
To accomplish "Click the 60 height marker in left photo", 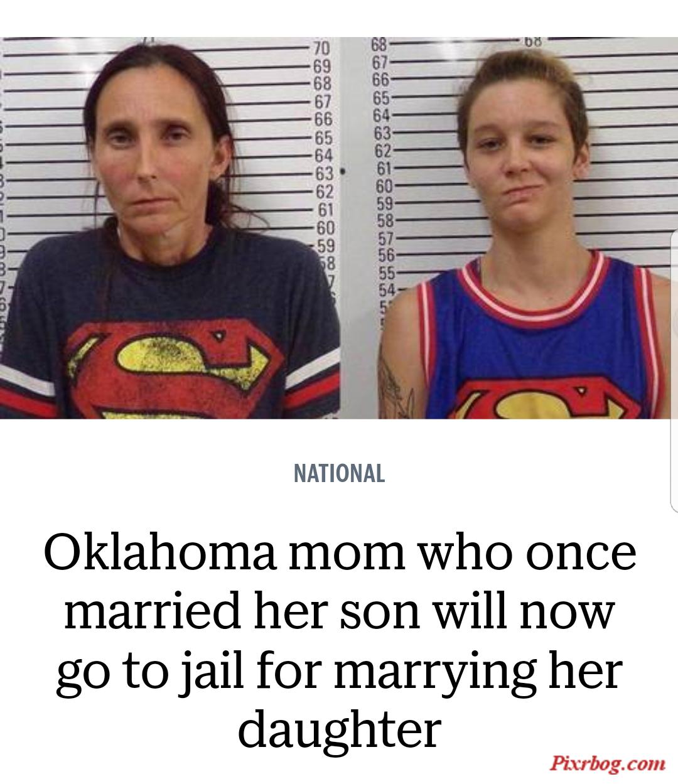I will pyautogui.click(x=325, y=227).
